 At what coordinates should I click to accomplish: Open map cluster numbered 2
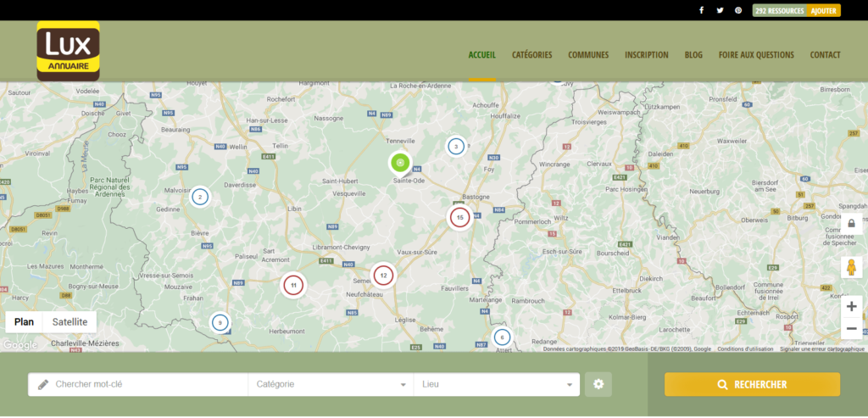[200, 197]
